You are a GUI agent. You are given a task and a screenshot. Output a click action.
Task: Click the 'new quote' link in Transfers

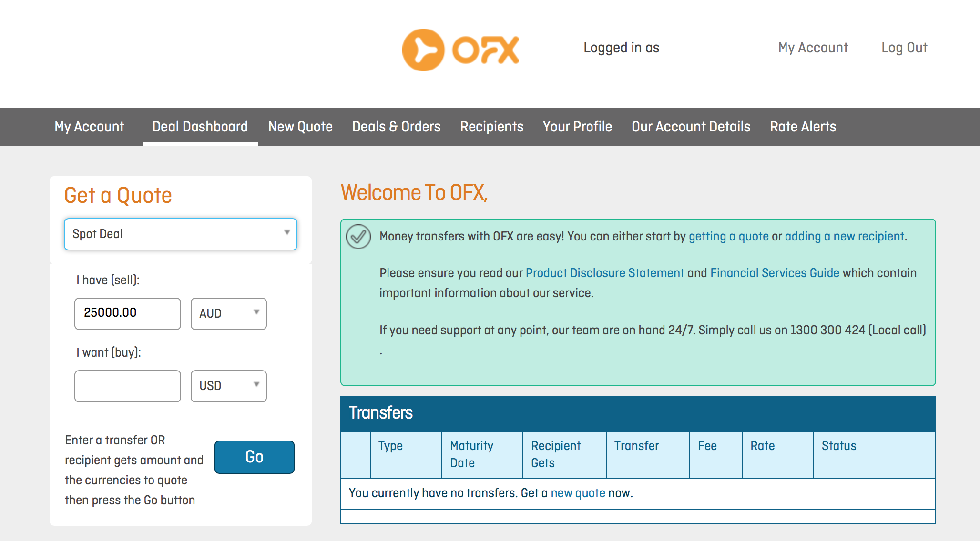[x=578, y=493]
